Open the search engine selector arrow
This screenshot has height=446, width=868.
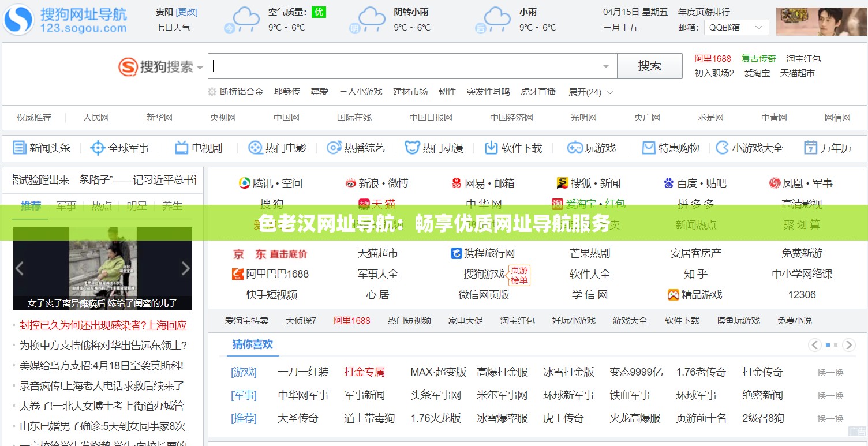pos(199,66)
